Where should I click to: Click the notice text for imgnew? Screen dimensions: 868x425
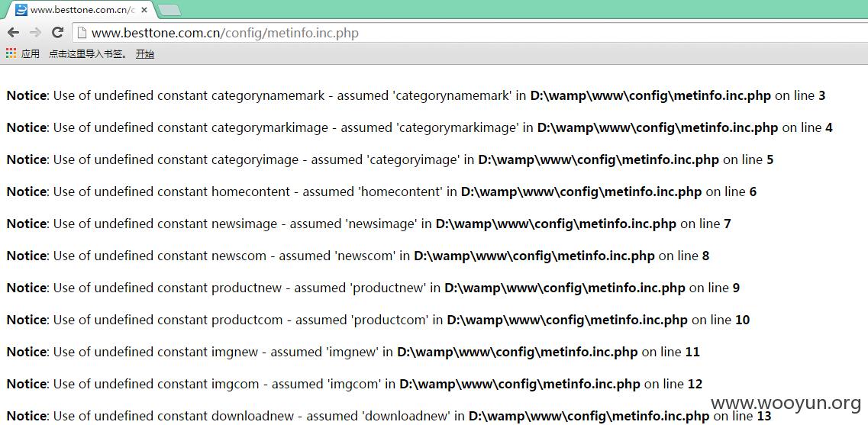[x=353, y=353]
